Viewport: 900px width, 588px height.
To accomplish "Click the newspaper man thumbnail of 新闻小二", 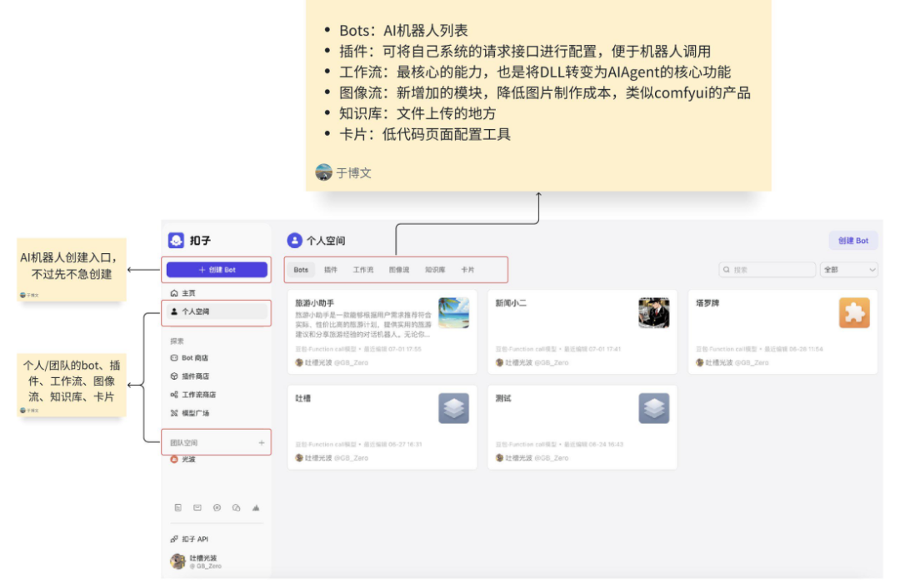I will click(x=654, y=312).
